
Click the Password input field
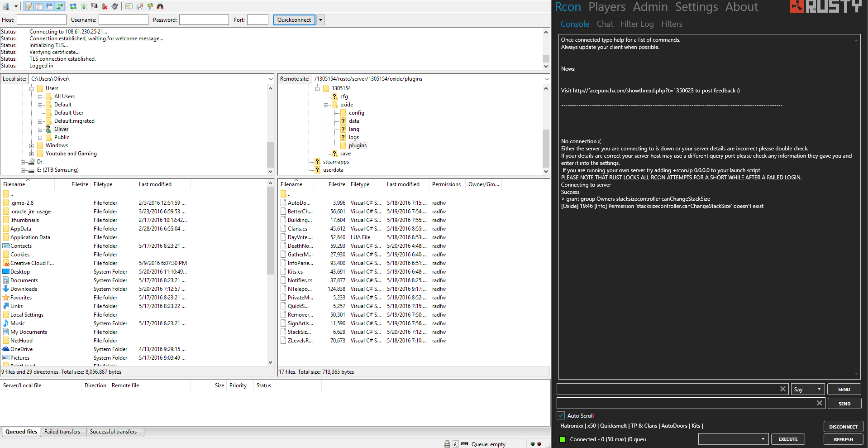point(204,20)
